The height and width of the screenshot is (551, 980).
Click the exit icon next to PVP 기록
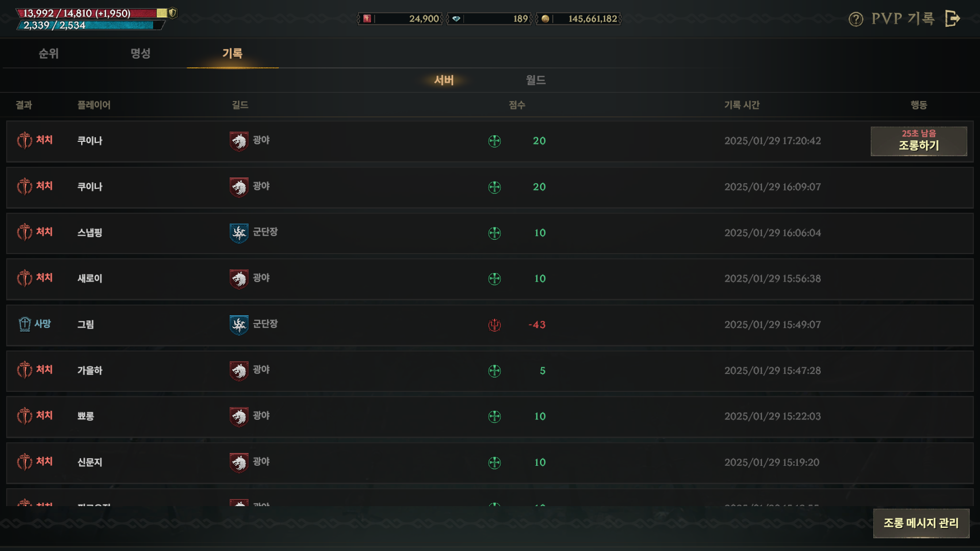(952, 19)
